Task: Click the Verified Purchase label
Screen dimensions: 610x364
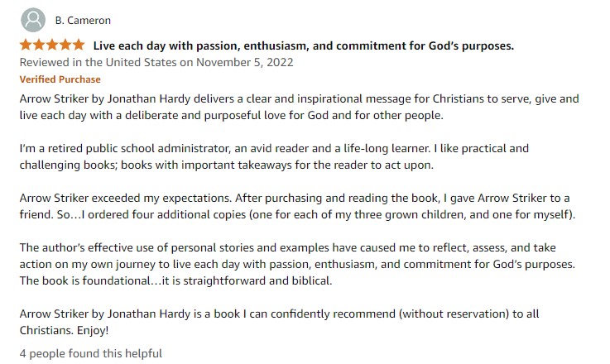Action: pos(60,79)
